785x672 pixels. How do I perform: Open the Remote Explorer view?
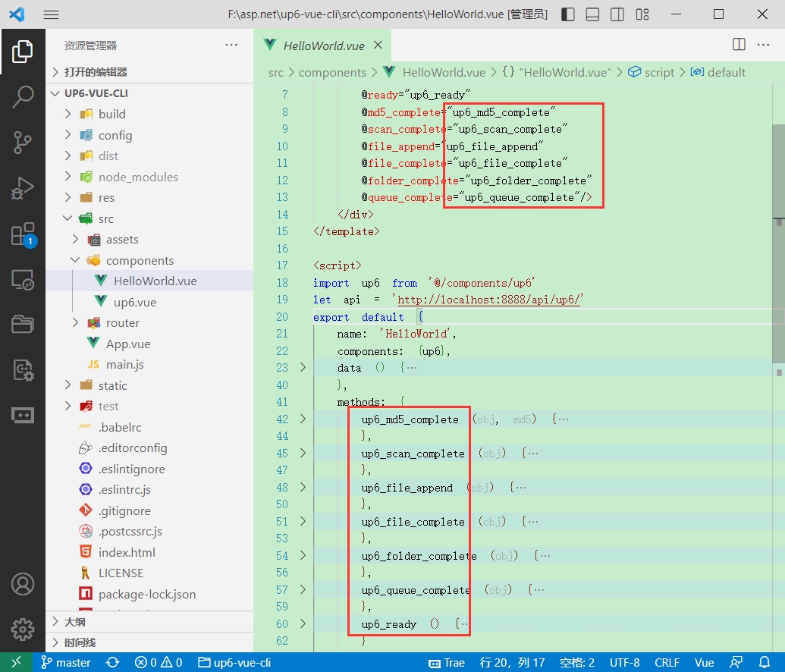pos(22,280)
